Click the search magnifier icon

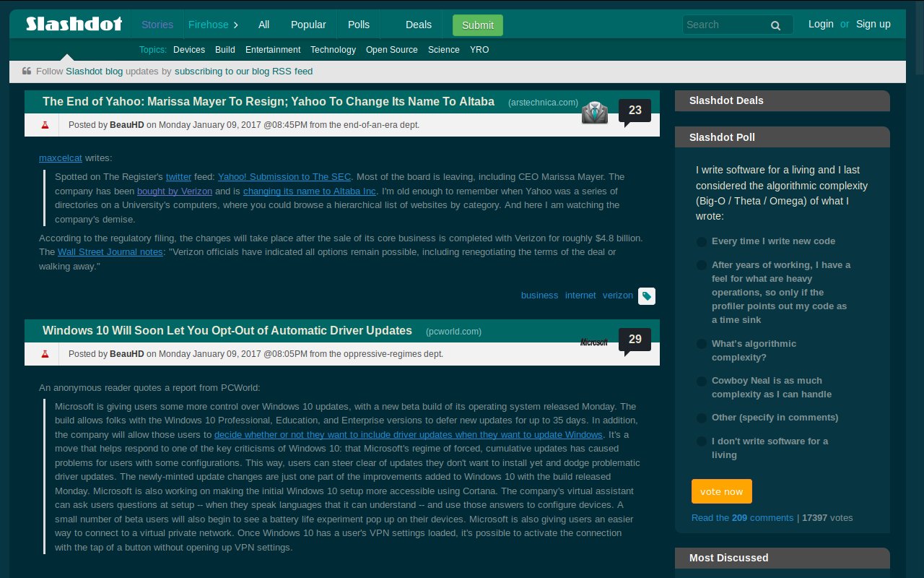point(775,25)
